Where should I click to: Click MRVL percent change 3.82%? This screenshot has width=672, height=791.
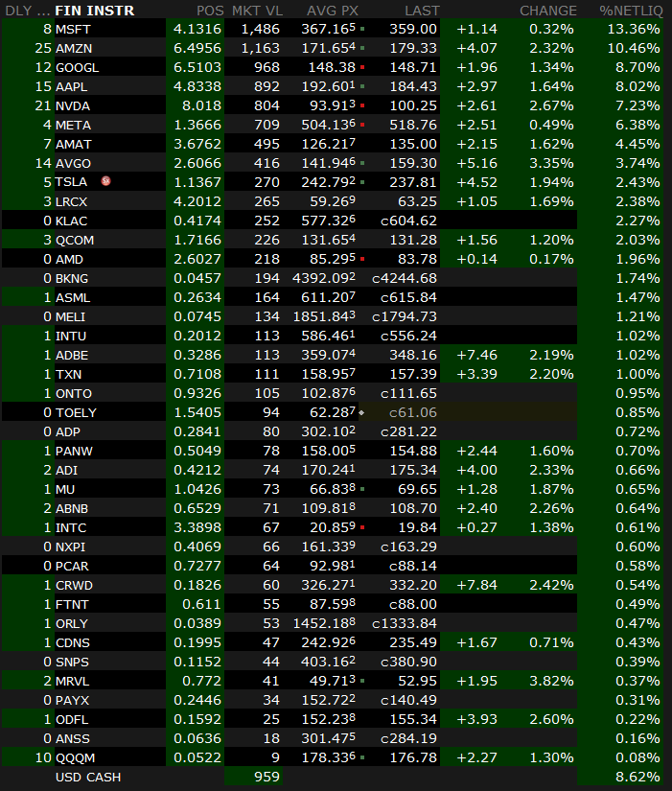tap(551, 681)
